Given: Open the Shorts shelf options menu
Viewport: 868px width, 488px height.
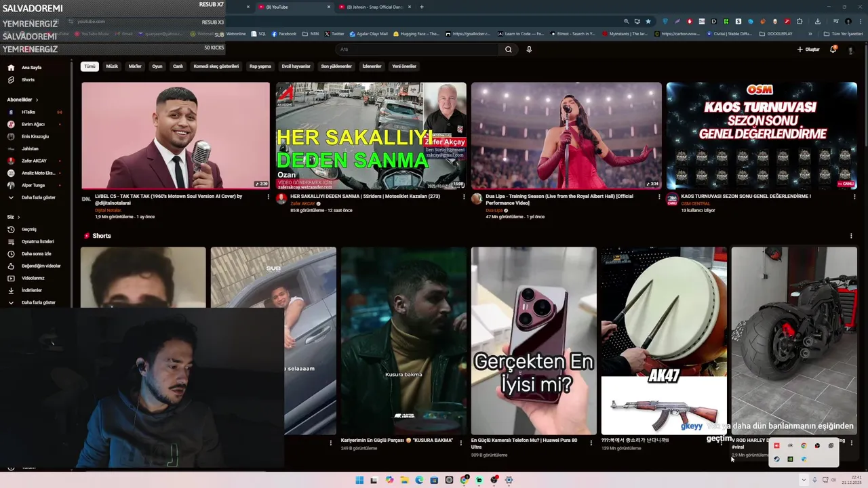Looking at the screenshot, I should pos(851,236).
